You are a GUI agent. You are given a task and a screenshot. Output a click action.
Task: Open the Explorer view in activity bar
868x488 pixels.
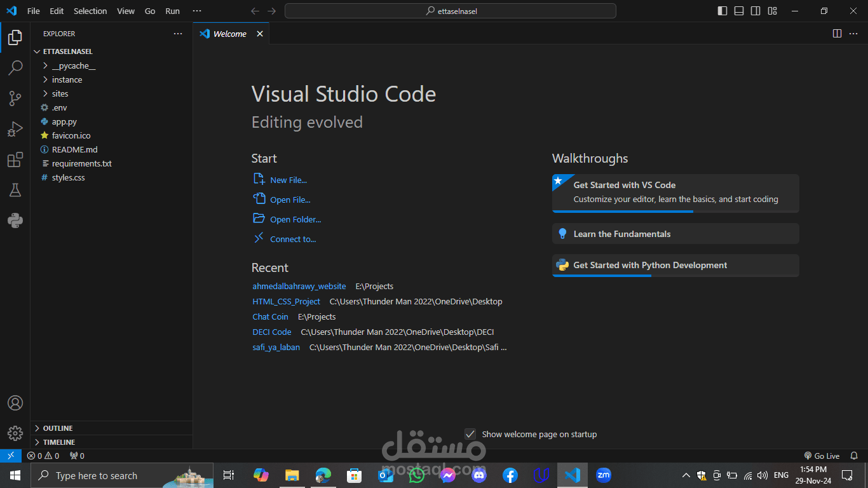pyautogui.click(x=15, y=37)
